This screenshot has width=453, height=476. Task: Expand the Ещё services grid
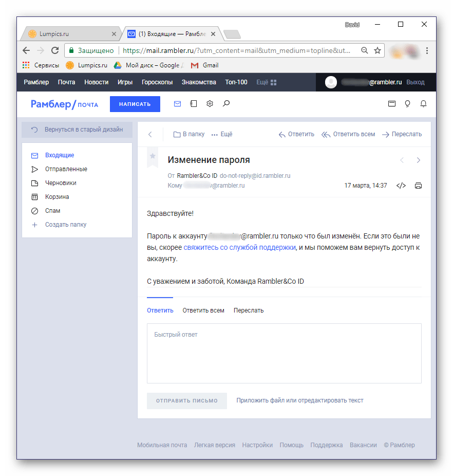[267, 82]
